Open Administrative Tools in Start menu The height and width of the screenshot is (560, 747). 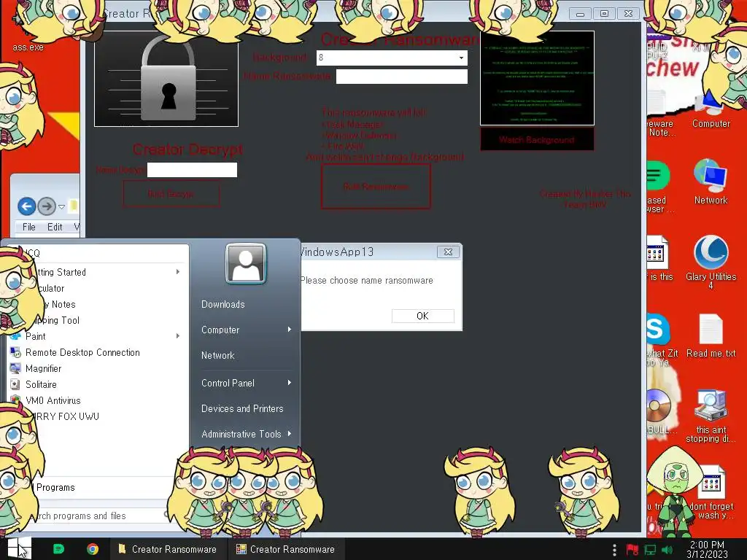[x=241, y=434]
